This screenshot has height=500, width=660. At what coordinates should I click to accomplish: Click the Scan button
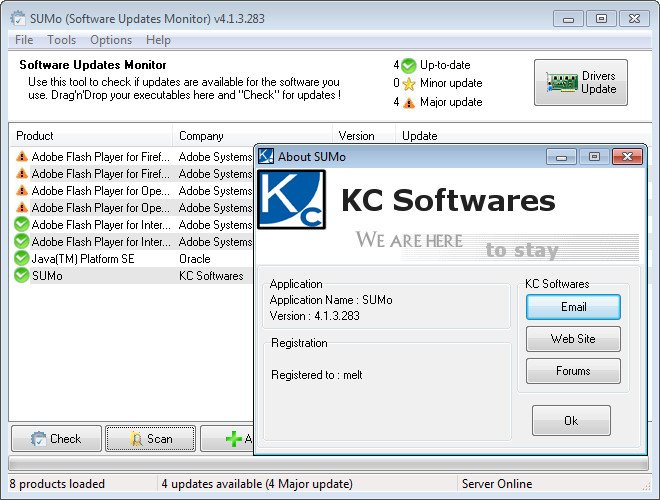(150, 439)
